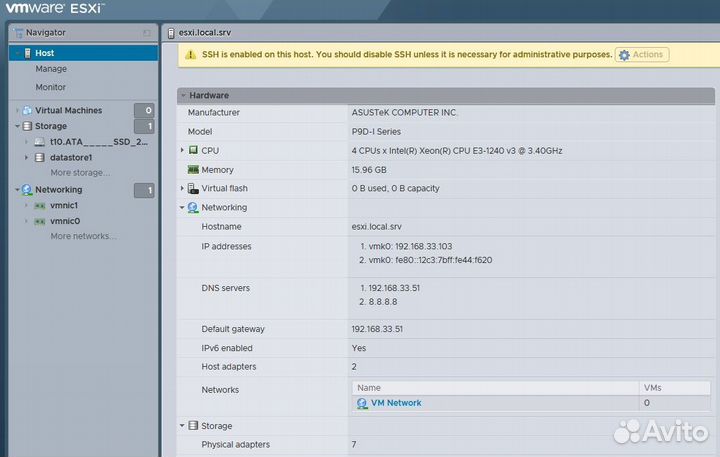Expand the vmnic1 tree node
Image resolution: width=720 pixels, height=457 pixels.
26,205
